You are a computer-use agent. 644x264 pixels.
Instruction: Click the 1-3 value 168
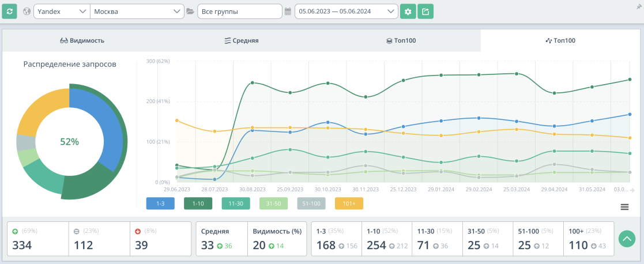[x=326, y=246]
